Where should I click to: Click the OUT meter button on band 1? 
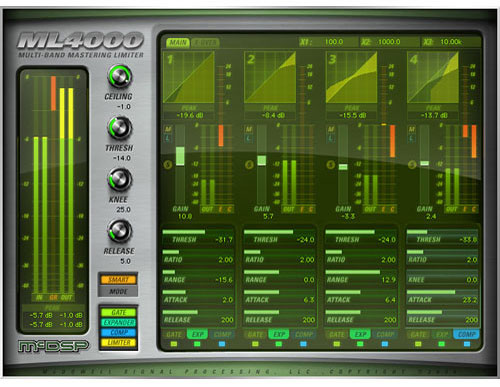pos(207,209)
